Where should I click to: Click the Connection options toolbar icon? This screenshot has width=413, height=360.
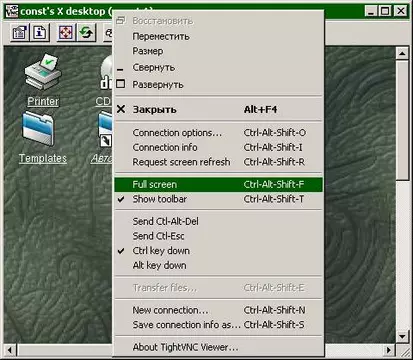tap(20, 33)
